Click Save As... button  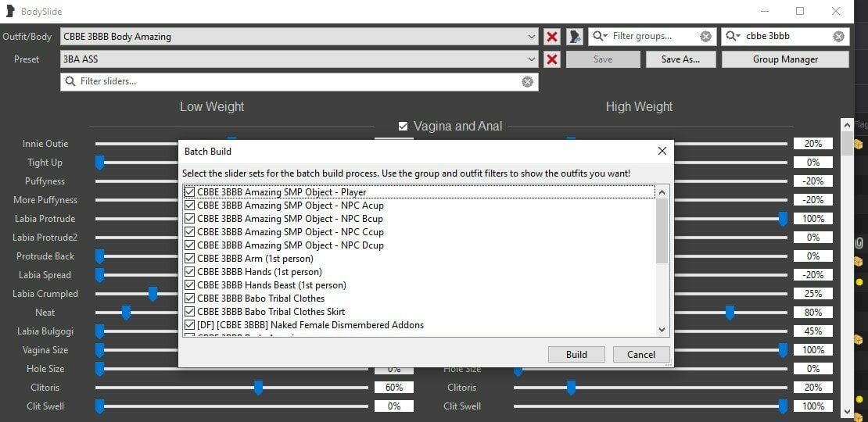click(x=680, y=59)
